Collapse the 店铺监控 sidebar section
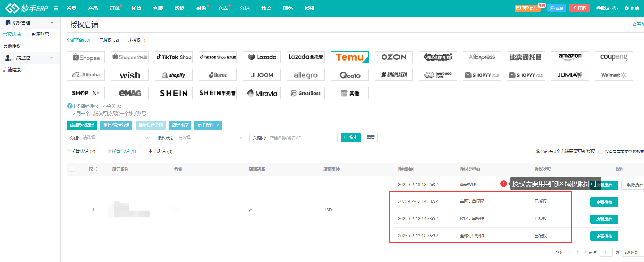 tap(52, 58)
